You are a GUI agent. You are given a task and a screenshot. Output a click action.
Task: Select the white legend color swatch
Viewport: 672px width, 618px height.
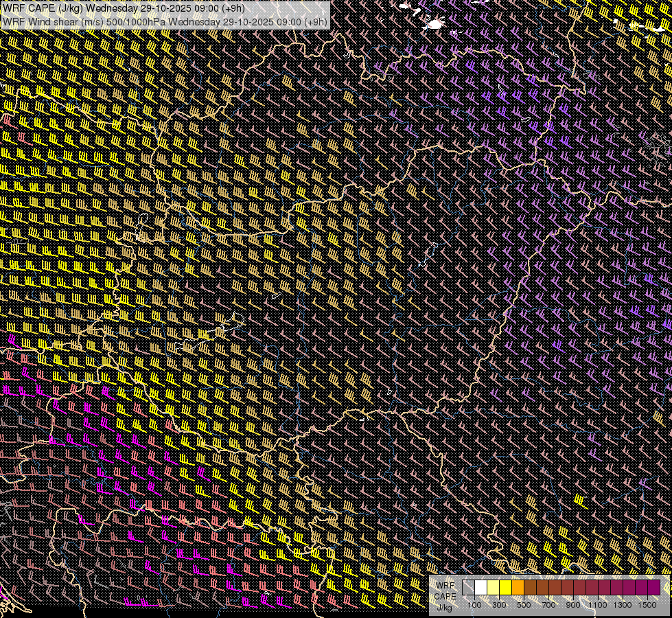(481, 588)
